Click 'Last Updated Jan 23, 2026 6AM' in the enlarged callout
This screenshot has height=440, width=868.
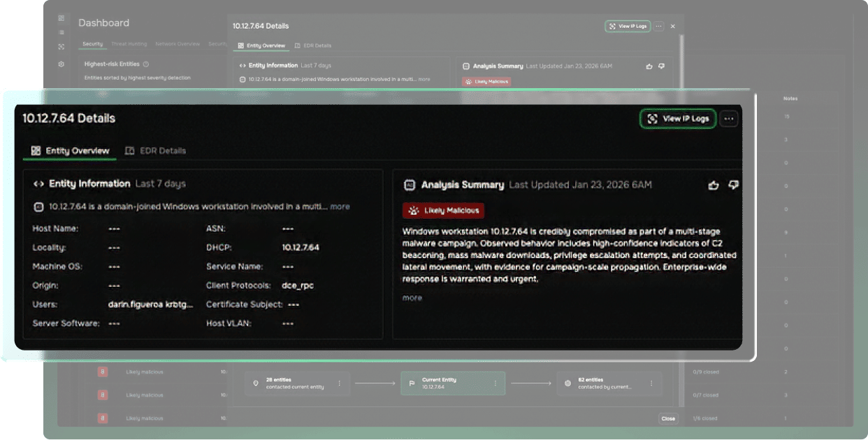pos(580,185)
